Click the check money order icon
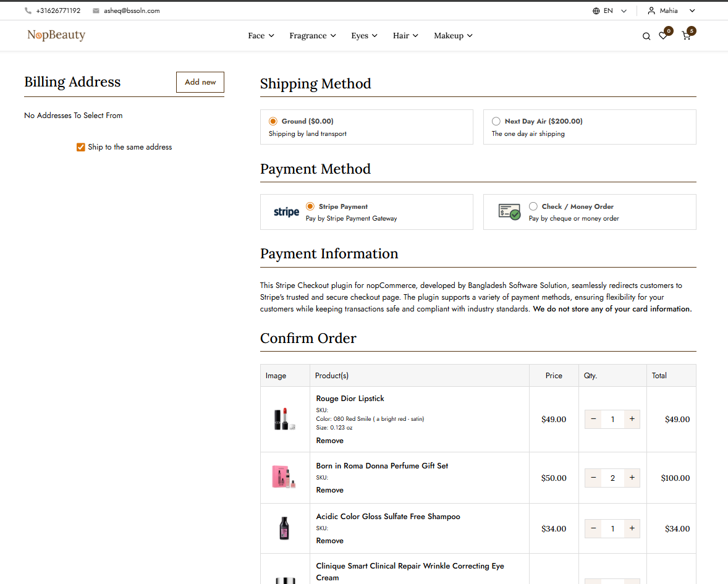 (x=509, y=212)
